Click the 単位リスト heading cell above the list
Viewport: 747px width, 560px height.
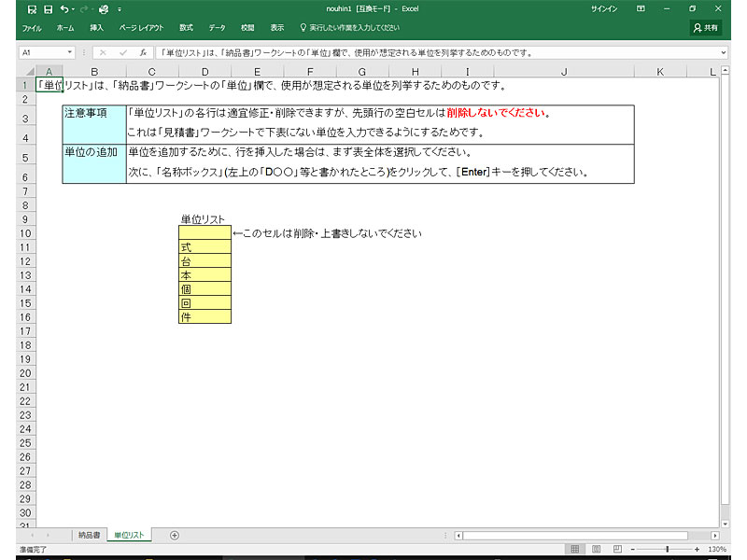pyautogui.click(x=203, y=219)
